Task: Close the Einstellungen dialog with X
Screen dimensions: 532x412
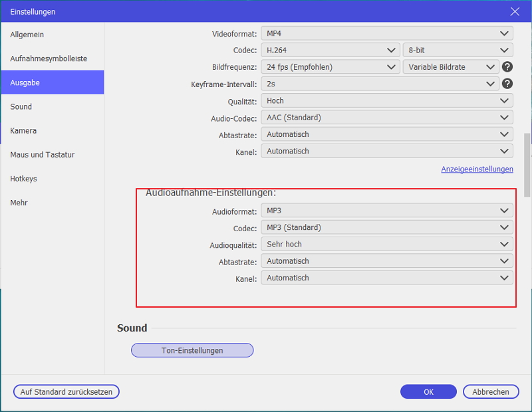Action: point(514,11)
